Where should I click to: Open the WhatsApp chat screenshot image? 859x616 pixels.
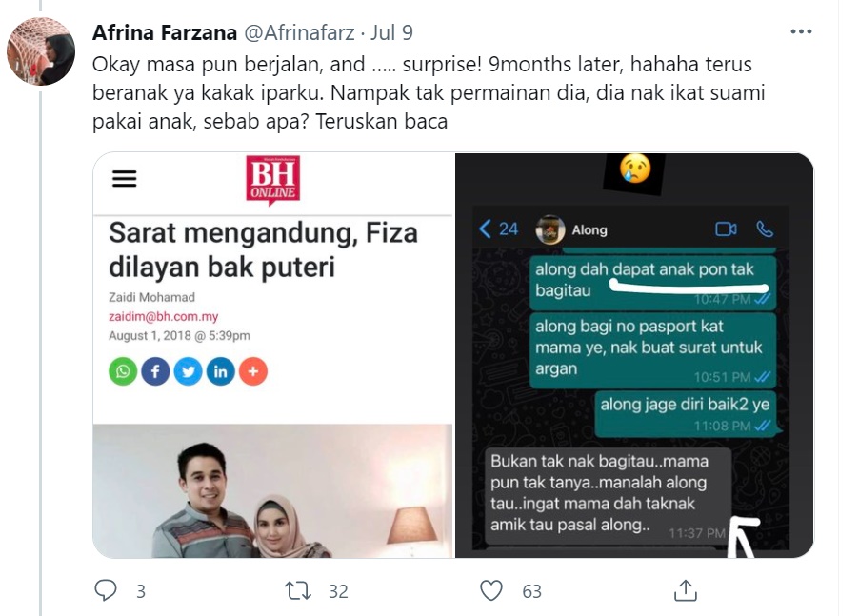pos(634,355)
